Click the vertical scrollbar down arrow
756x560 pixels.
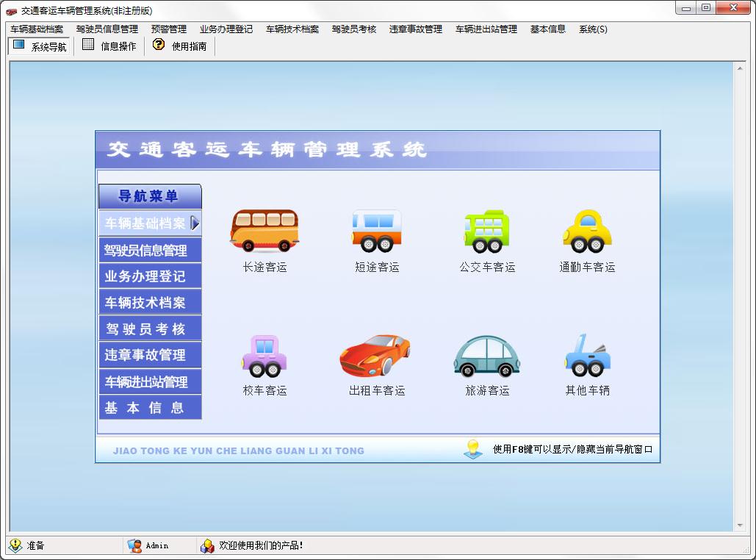click(x=740, y=525)
